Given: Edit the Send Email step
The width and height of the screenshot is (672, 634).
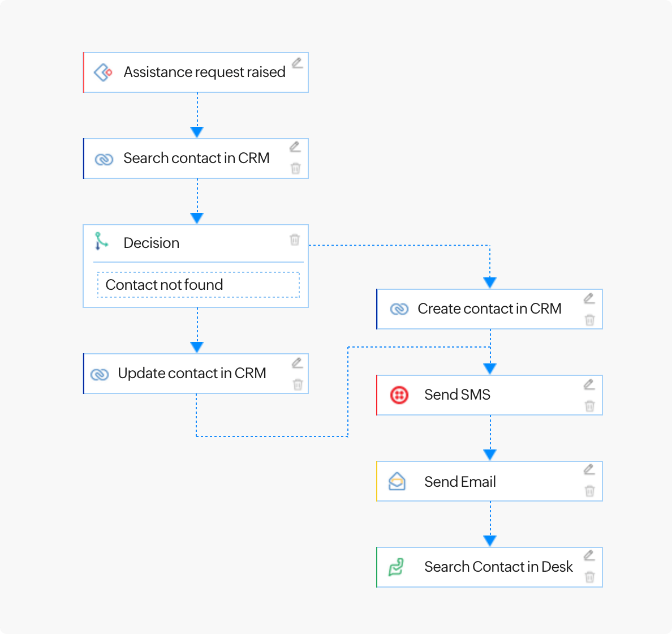Looking at the screenshot, I should tap(589, 469).
